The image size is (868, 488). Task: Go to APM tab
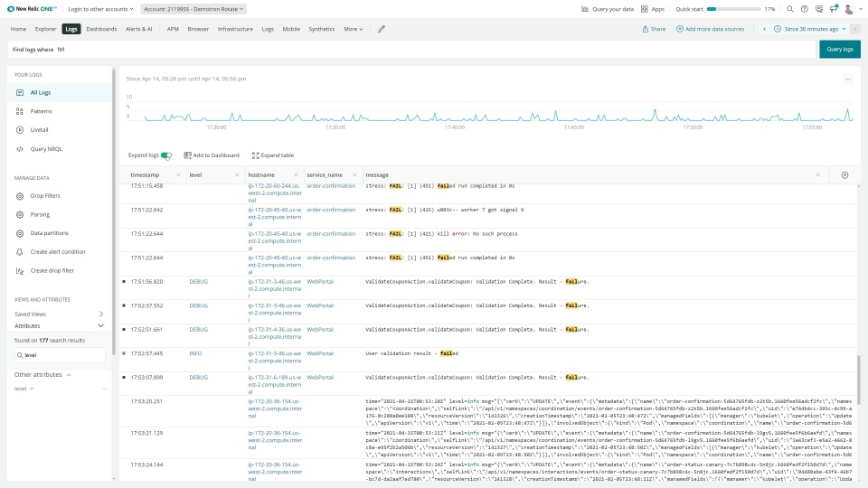tap(173, 29)
